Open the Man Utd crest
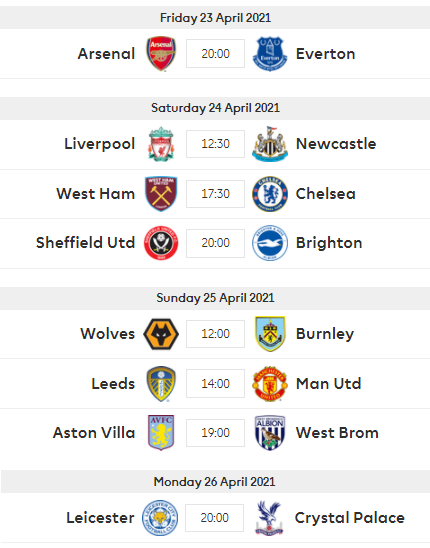 (x=270, y=384)
